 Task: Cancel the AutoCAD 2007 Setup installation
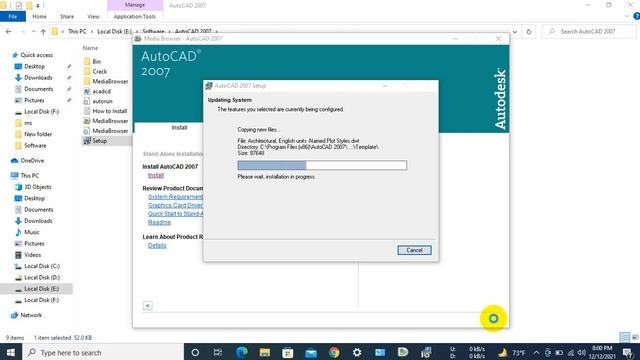point(414,250)
